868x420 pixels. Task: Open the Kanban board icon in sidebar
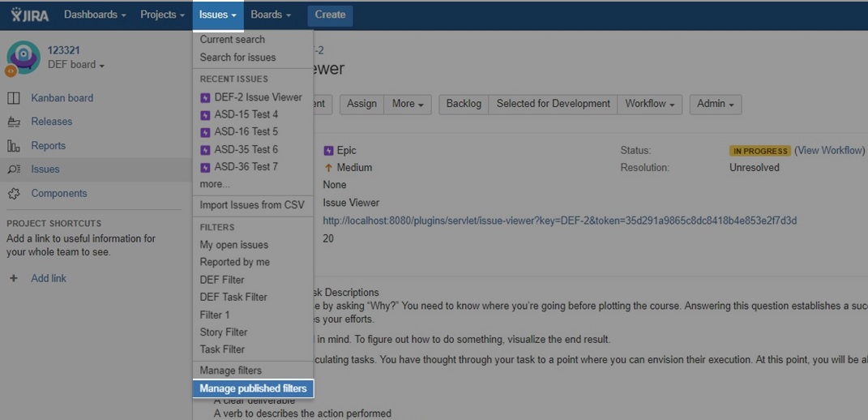14,98
